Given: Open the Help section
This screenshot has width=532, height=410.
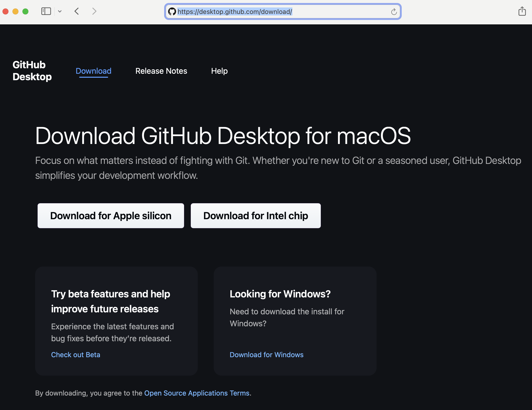Looking at the screenshot, I should click(x=219, y=71).
